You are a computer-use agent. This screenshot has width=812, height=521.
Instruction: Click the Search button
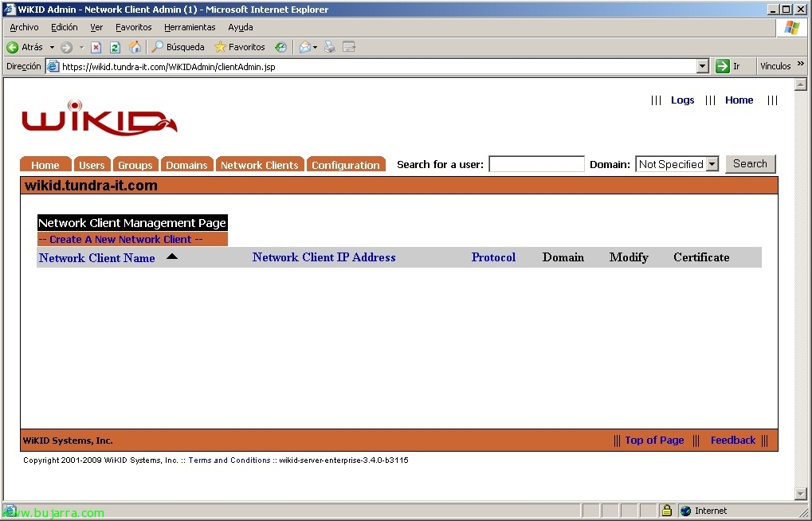pyautogui.click(x=750, y=163)
